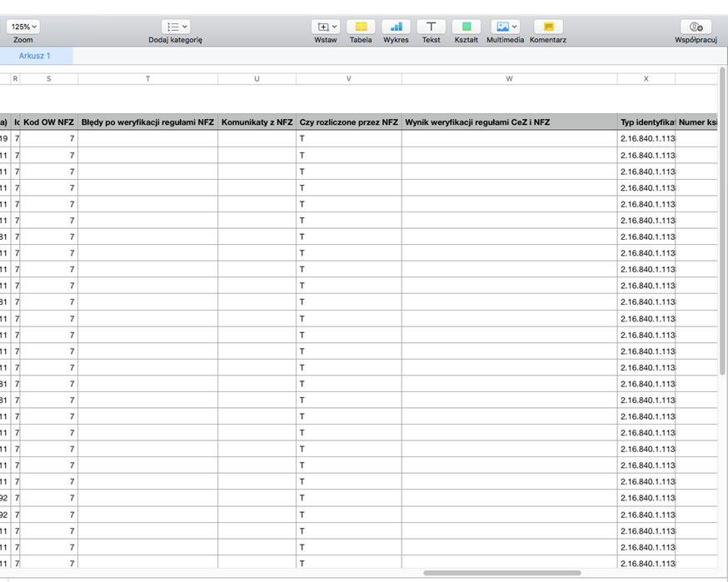Open the Dodaj kategorię dropdown
The width and height of the screenshot is (728, 582).
(176, 27)
